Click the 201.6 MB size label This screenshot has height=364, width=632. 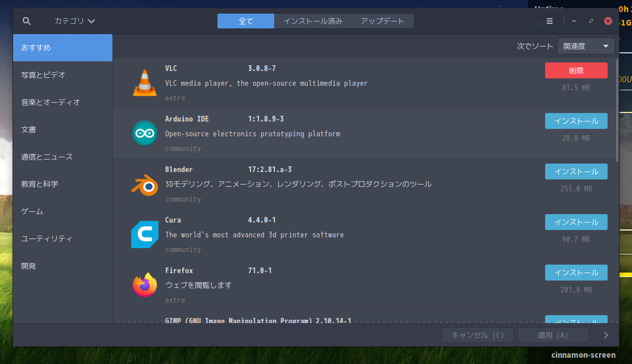pyautogui.click(x=576, y=290)
